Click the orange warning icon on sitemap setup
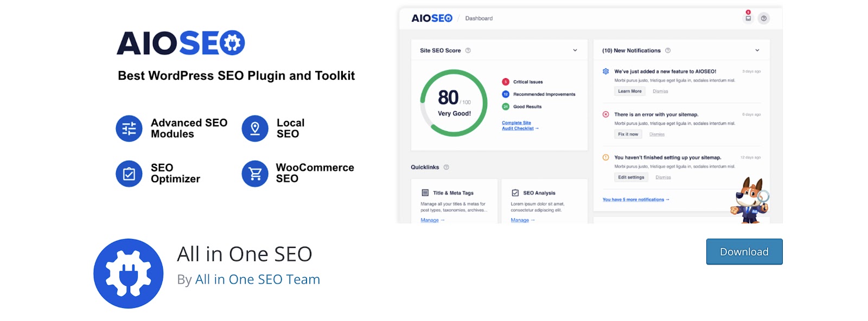This screenshot has width=868, height=321. (606, 157)
